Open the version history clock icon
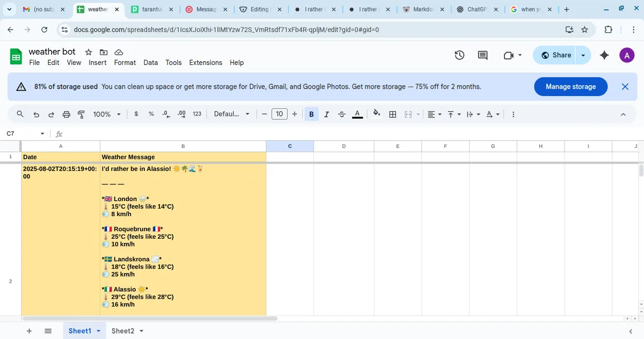644x339 pixels. [x=459, y=55]
